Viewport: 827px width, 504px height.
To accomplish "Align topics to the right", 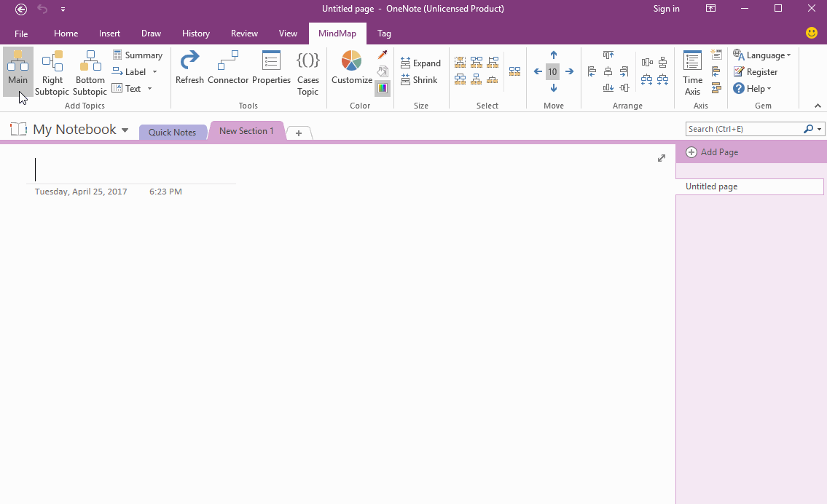I will (x=624, y=71).
